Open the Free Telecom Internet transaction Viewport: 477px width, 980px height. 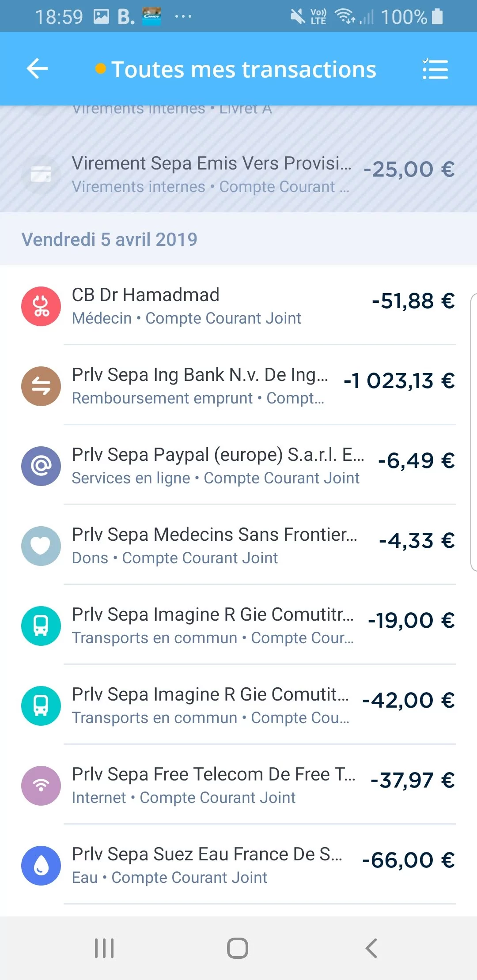238,785
